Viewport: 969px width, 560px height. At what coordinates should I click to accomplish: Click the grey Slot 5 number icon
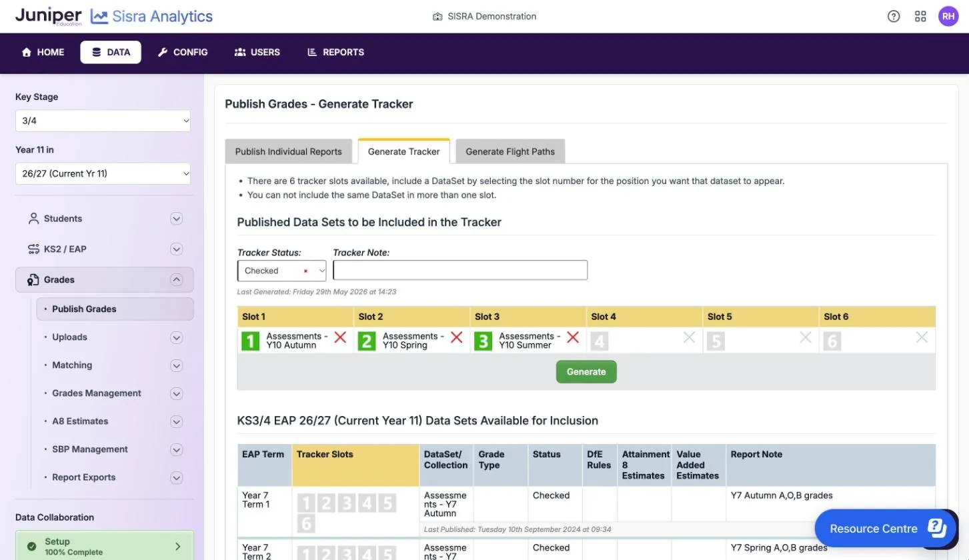tap(716, 341)
